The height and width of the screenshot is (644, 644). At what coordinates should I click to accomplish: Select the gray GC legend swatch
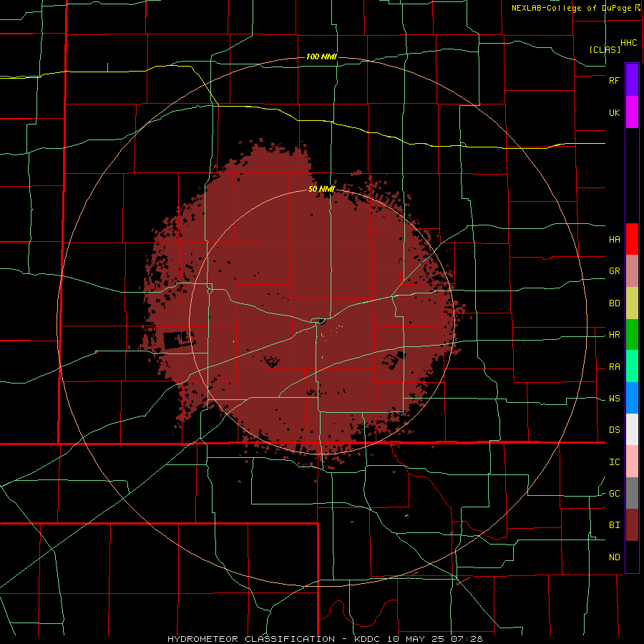coord(632,493)
